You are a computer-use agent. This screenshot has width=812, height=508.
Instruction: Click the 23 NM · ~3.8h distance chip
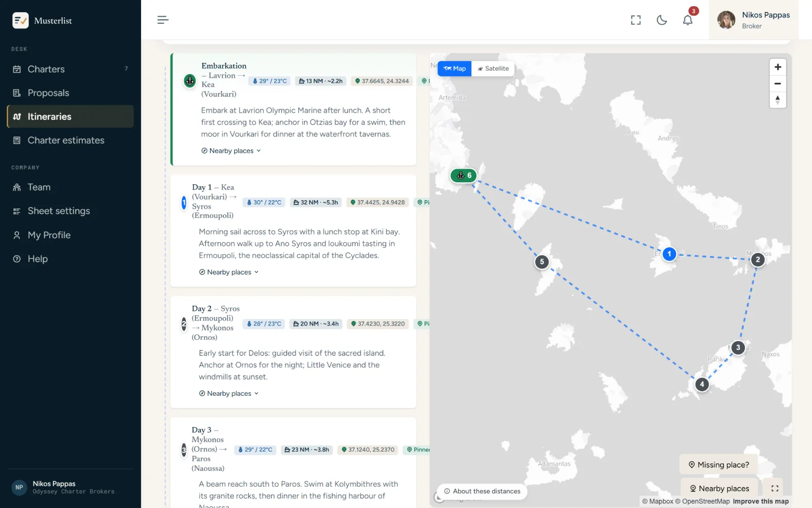pyautogui.click(x=307, y=450)
